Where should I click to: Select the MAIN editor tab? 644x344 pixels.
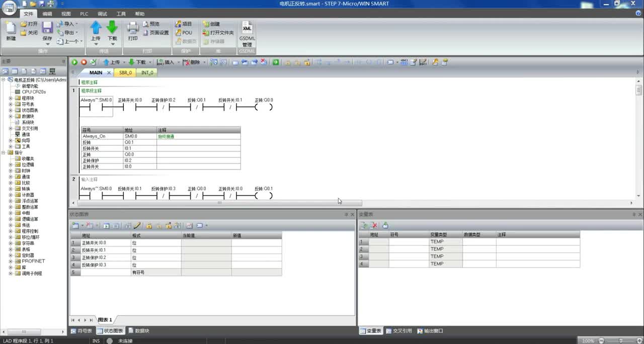96,72
